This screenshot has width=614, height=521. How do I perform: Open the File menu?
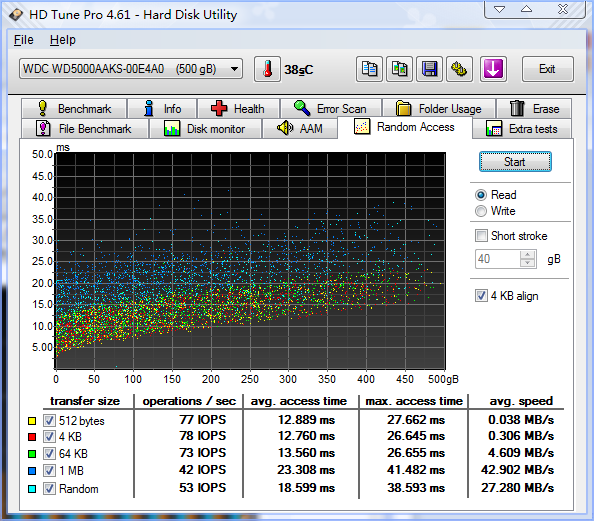click(x=24, y=40)
